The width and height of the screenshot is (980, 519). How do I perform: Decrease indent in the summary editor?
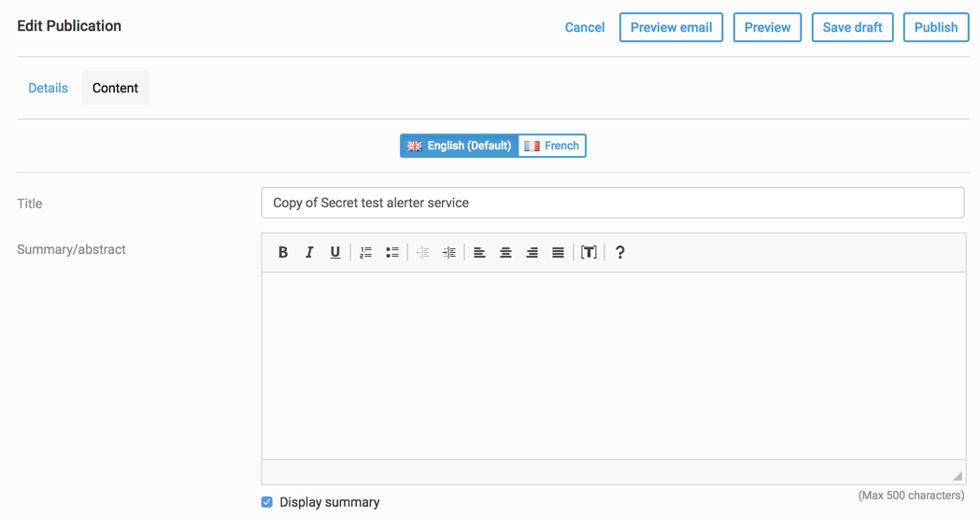click(x=423, y=252)
